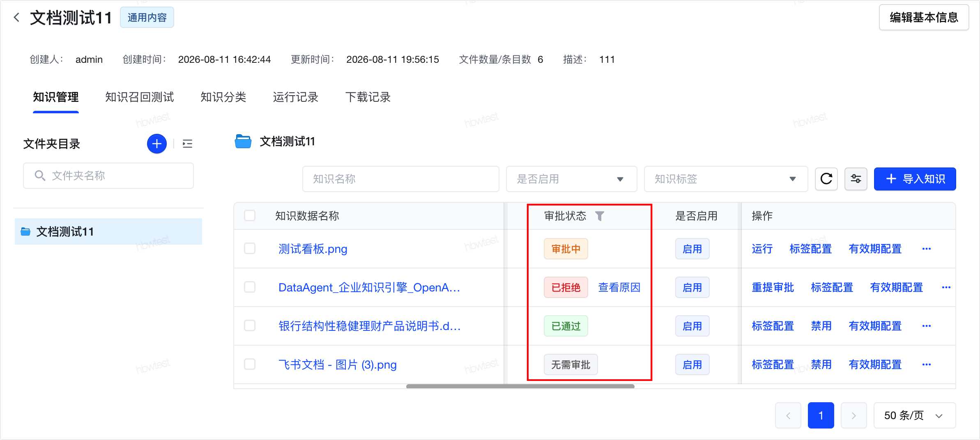
Task: Open the 知识标签 filter dropdown
Action: [726, 179]
